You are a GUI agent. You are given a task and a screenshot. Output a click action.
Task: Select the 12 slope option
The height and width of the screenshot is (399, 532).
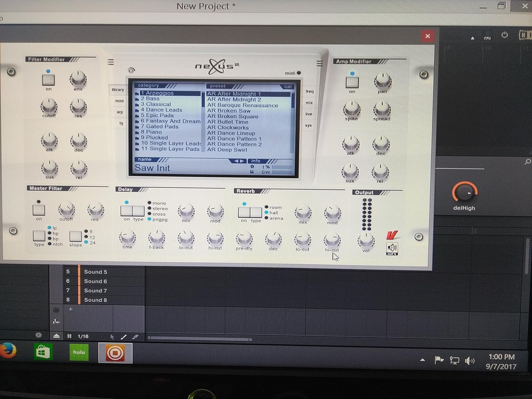click(90, 237)
